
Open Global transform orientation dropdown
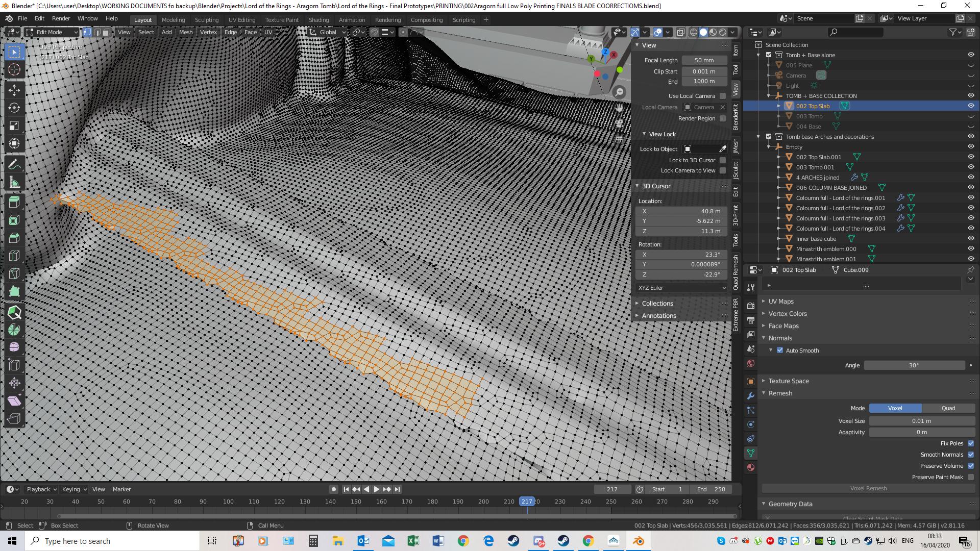[x=328, y=32]
